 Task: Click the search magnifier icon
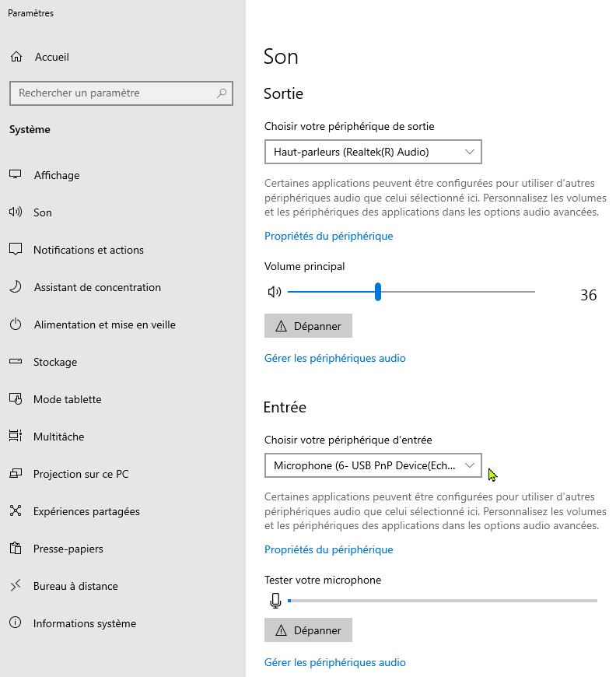[222, 93]
